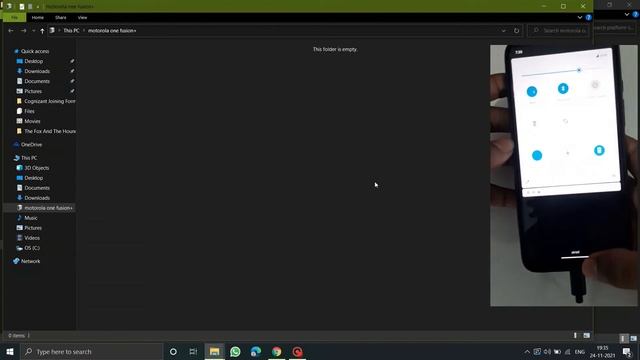The image size is (640, 360).
Task: Select This PC in the address path
Action: 71,31
